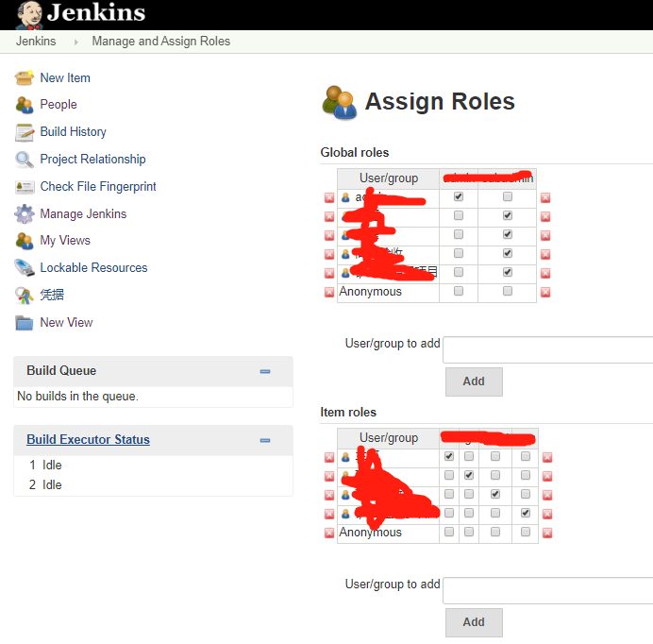Collapse the Build Queue panel
The height and width of the screenshot is (644, 653).
tap(265, 371)
